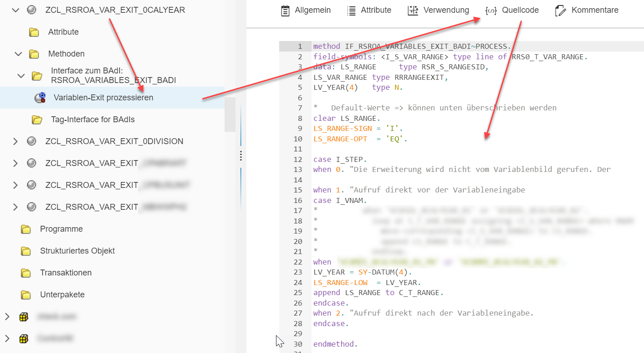Click the Allgemein clipboard icon
The height and width of the screenshot is (353, 644).
tap(285, 10)
